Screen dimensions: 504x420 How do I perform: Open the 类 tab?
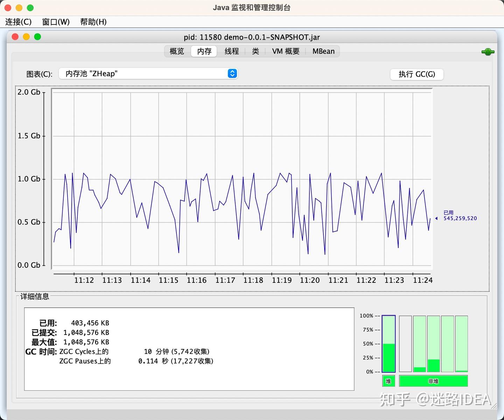pos(255,51)
